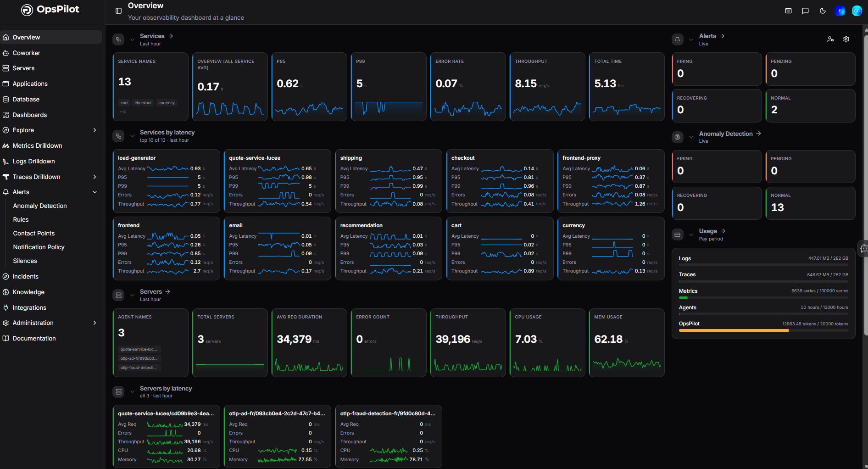Open alert settings gear icon

846,39
